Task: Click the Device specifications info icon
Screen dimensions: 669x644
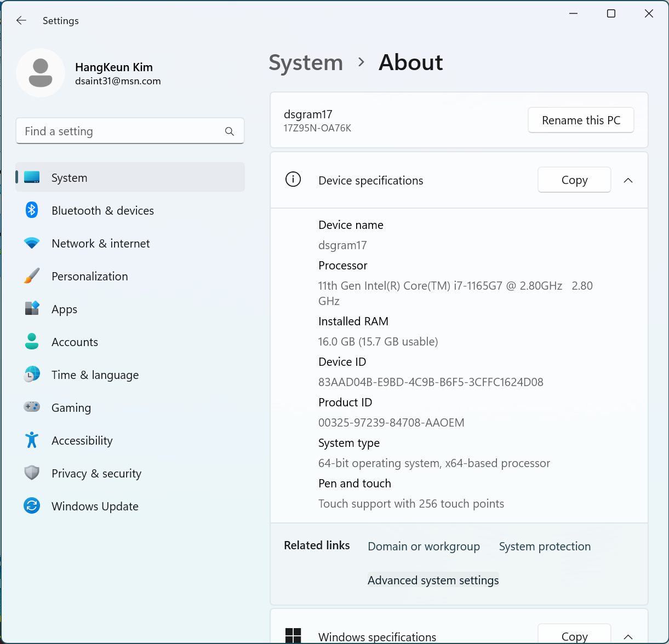Action: (x=293, y=180)
